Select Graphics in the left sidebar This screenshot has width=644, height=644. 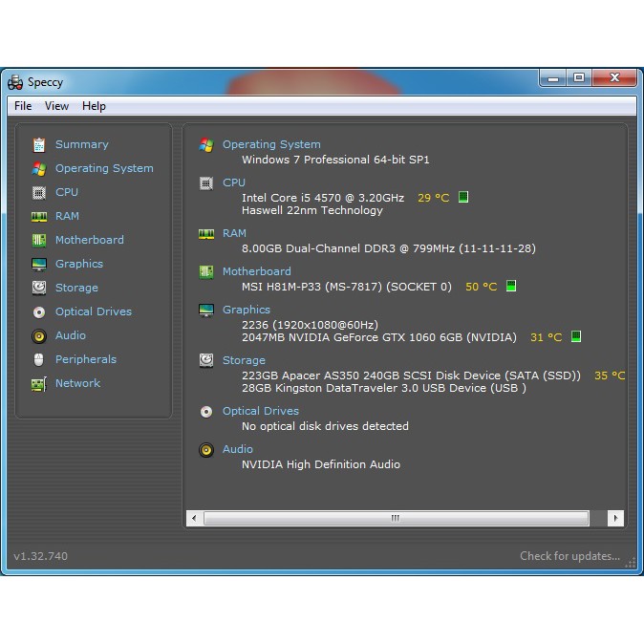click(x=78, y=264)
